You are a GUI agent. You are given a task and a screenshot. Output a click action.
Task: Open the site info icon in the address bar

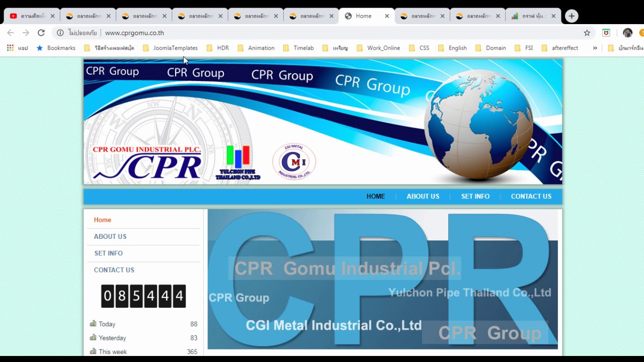click(60, 33)
